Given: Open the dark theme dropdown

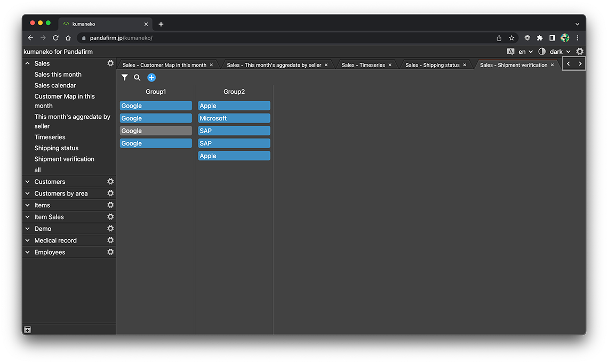Looking at the screenshot, I should 560,52.
